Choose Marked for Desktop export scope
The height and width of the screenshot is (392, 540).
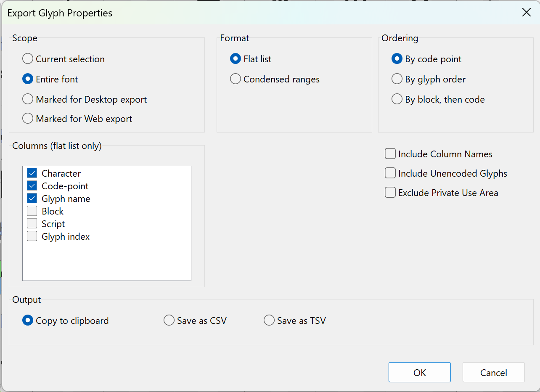[28, 99]
